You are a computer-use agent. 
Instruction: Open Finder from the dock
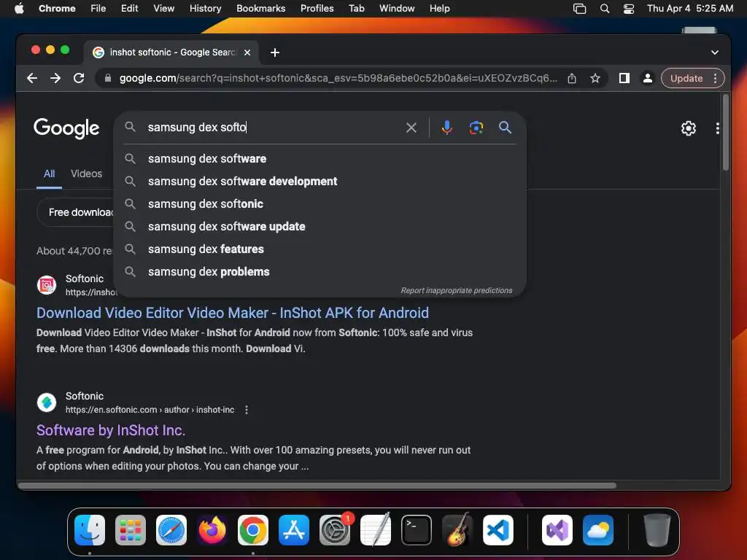click(90, 530)
